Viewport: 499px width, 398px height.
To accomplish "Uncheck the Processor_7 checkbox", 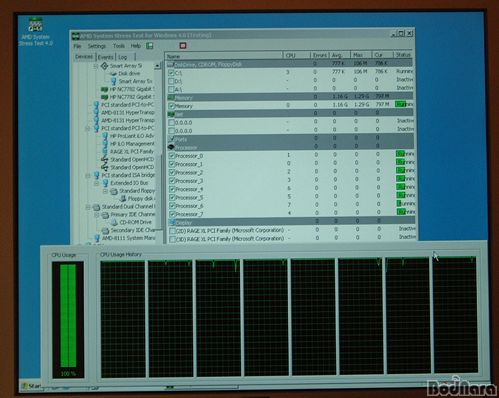I will tap(172, 214).
